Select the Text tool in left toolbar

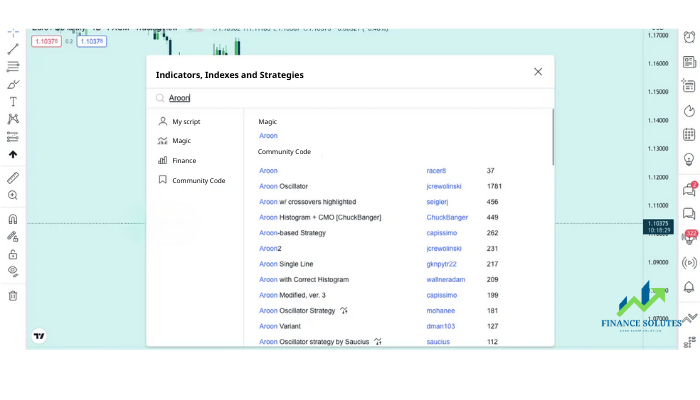pos(13,102)
